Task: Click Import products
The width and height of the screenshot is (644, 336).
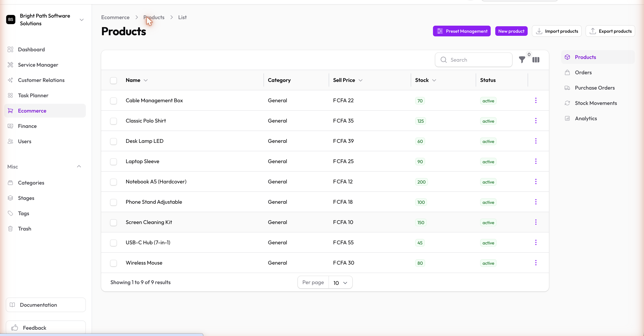Action: pyautogui.click(x=556, y=31)
